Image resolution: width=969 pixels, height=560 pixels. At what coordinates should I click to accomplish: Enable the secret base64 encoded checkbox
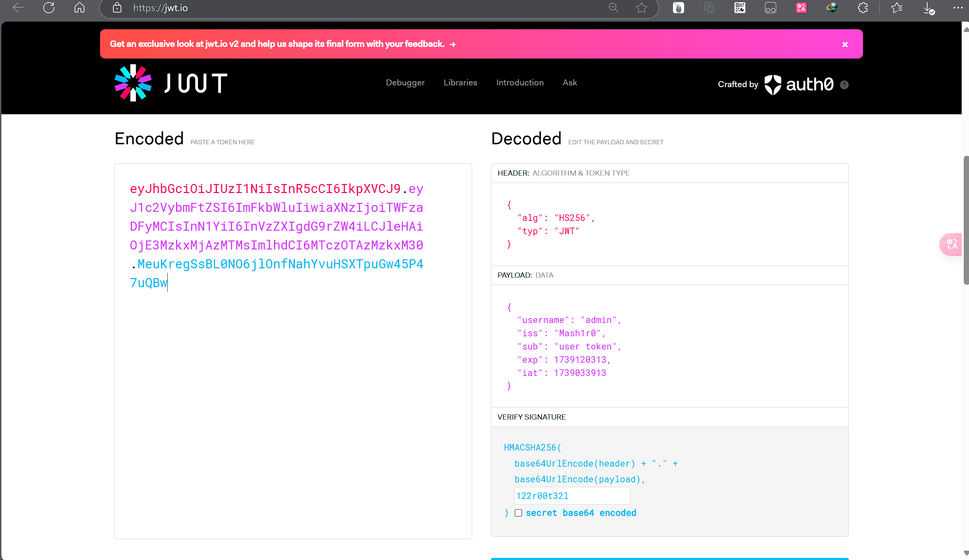518,513
